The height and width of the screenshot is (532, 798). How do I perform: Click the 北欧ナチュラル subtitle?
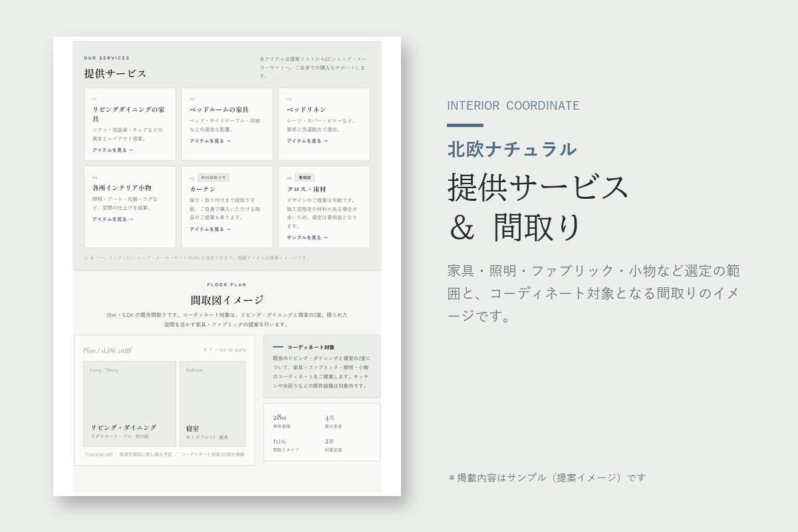click(512, 149)
